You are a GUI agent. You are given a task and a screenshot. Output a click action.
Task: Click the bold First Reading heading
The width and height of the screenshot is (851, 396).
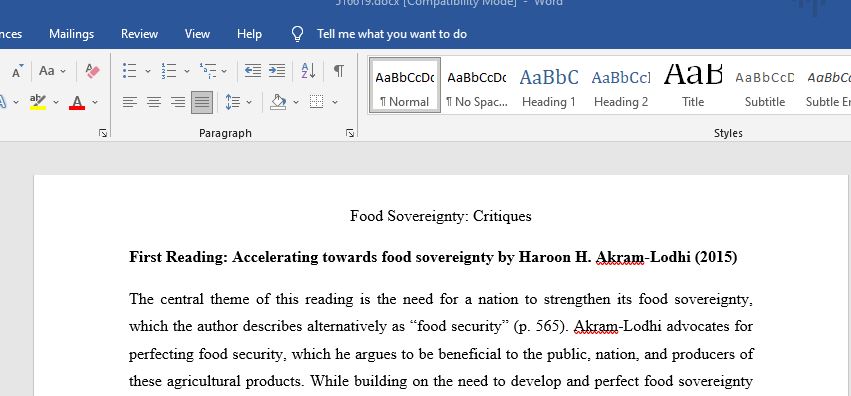[x=433, y=257]
